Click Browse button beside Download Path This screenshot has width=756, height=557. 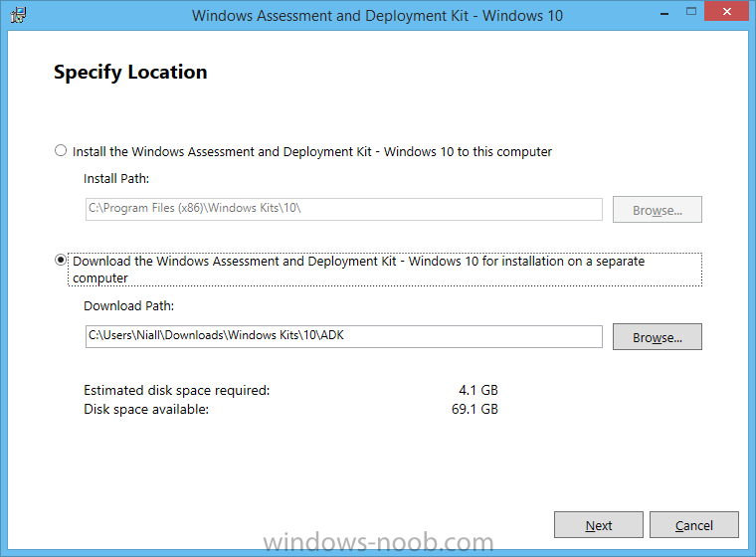click(x=658, y=336)
